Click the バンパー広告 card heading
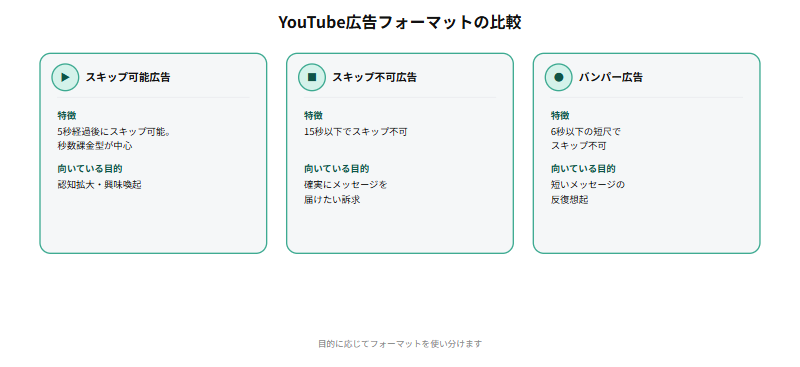 [611, 78]
